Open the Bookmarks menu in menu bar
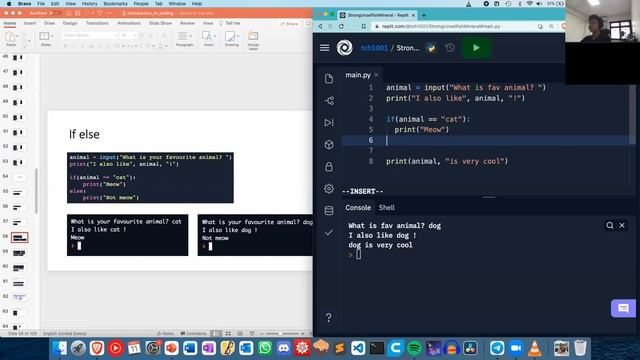This screenshot has height=360, width=640. tap(116, 4)
